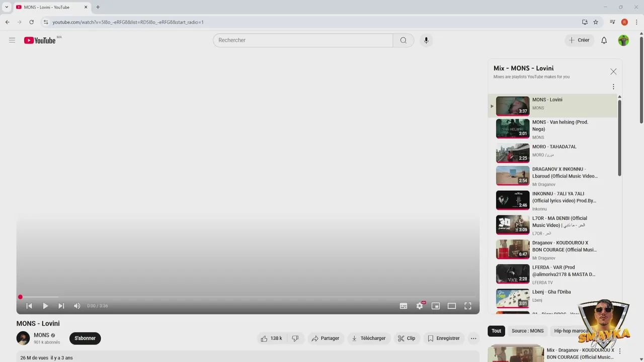Like the video (138 k)
This screenshot has height=362, width=644.
click(271, 338)
